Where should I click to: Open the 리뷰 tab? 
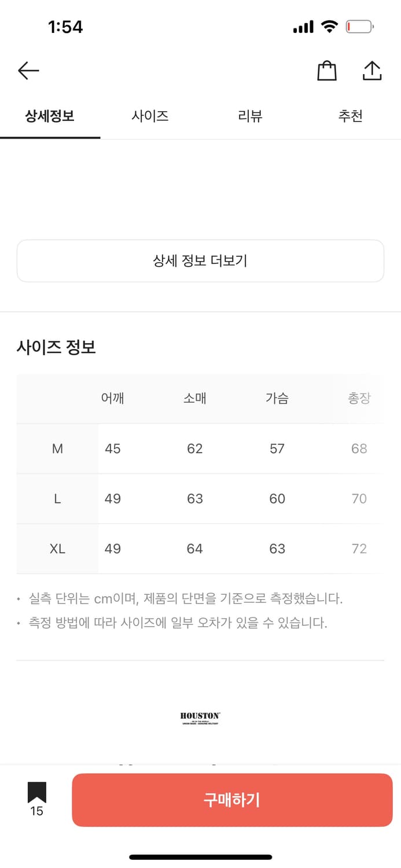pos(250,116)
